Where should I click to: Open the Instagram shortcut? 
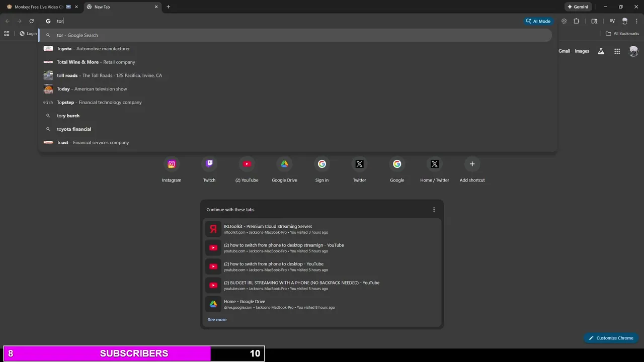click(172, 170)
